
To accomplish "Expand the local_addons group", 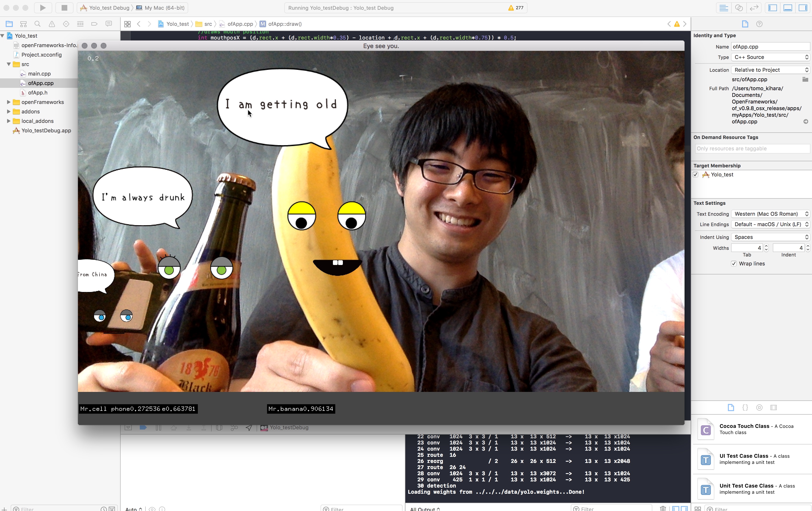I will click(9, 121).
